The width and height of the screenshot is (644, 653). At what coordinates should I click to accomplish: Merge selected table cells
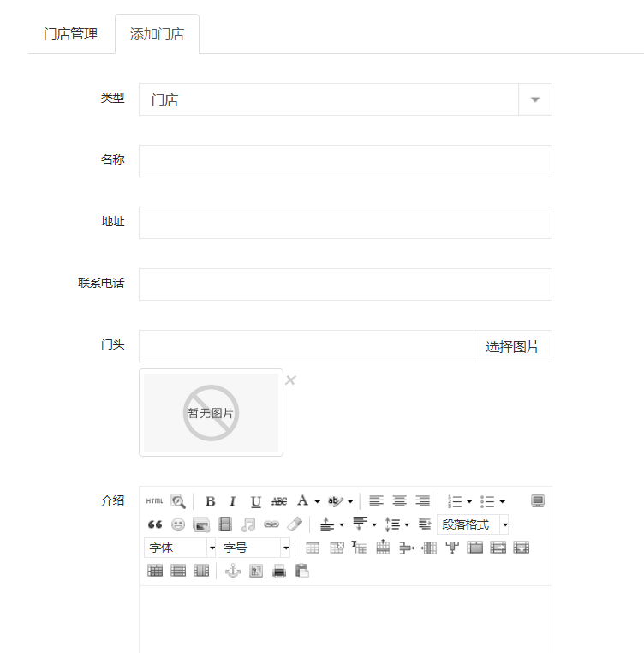tap(475, 548)
